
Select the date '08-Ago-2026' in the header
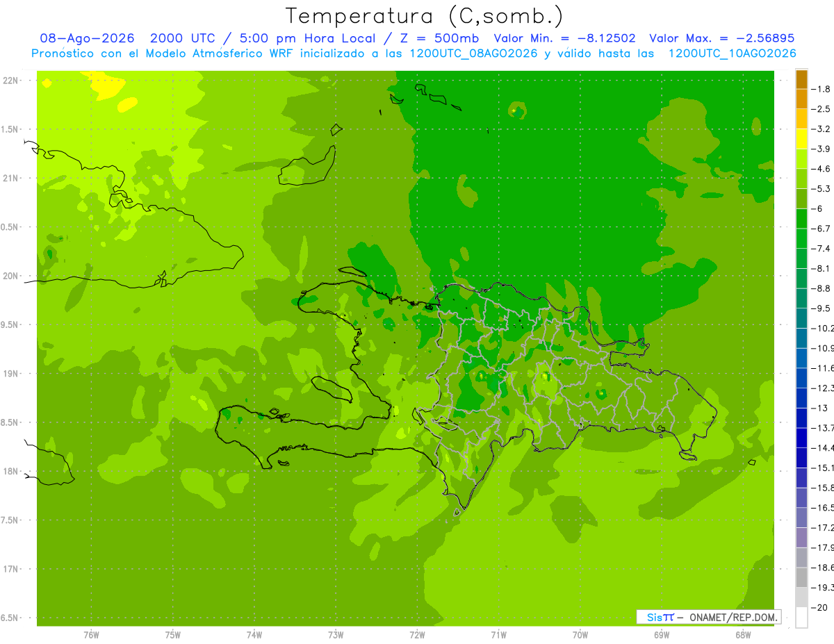pos(87,38)
